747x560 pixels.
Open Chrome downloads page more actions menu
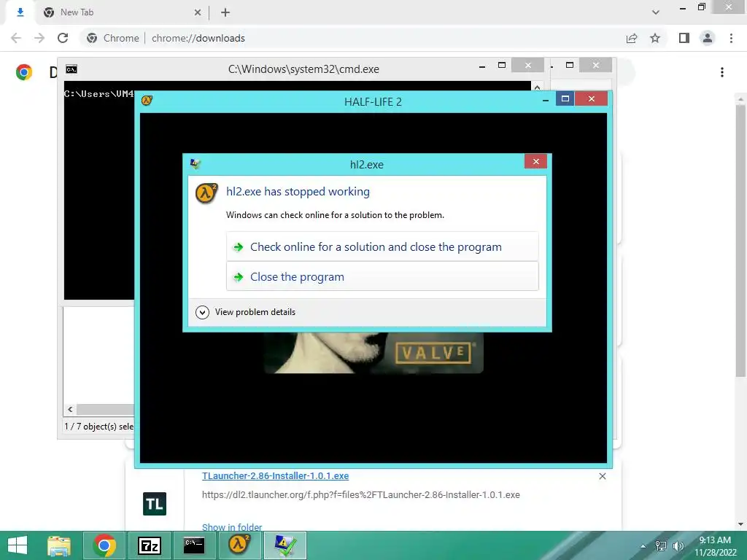pyautogui.click(x=722, y=72)
